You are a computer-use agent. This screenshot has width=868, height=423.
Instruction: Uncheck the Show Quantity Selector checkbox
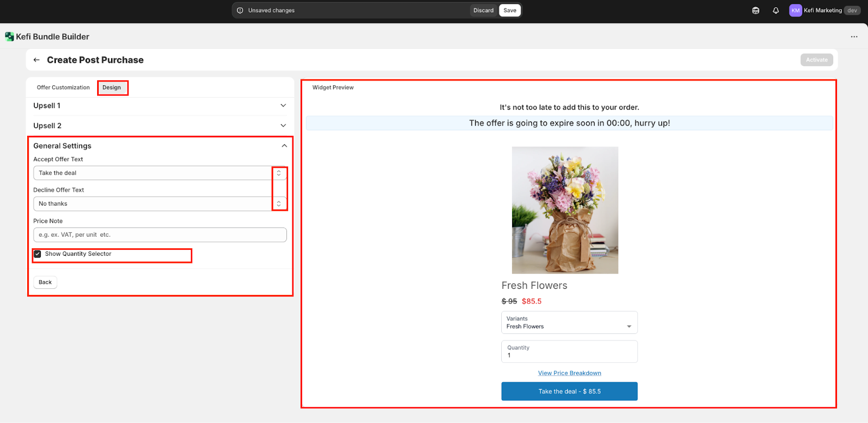tap(37, 254)
